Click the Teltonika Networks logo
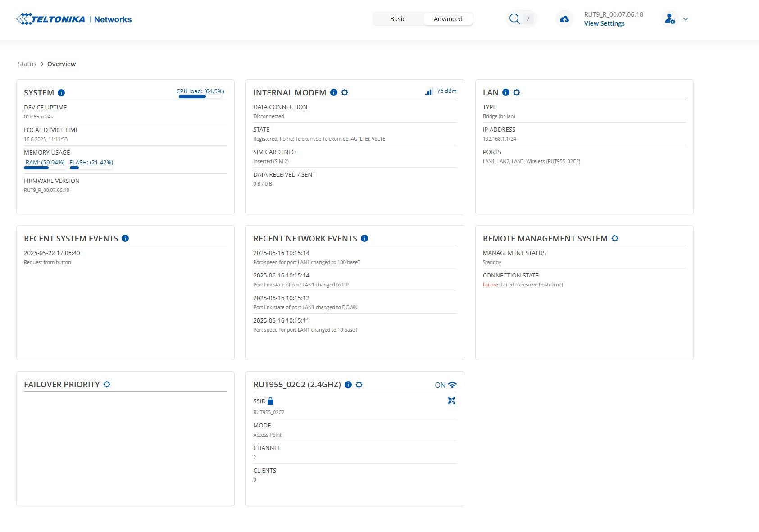This screenshot has width=759, height=532. pyautogui.click(x=74, y=19)
